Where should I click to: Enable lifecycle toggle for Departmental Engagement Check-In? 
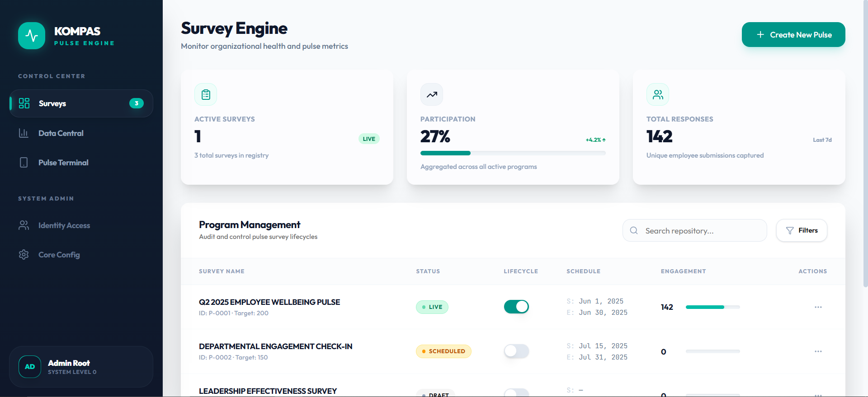coord(516,351)
